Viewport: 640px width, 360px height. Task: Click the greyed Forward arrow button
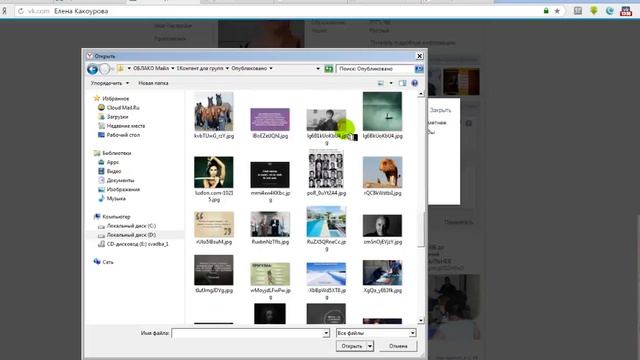point(105,69)
